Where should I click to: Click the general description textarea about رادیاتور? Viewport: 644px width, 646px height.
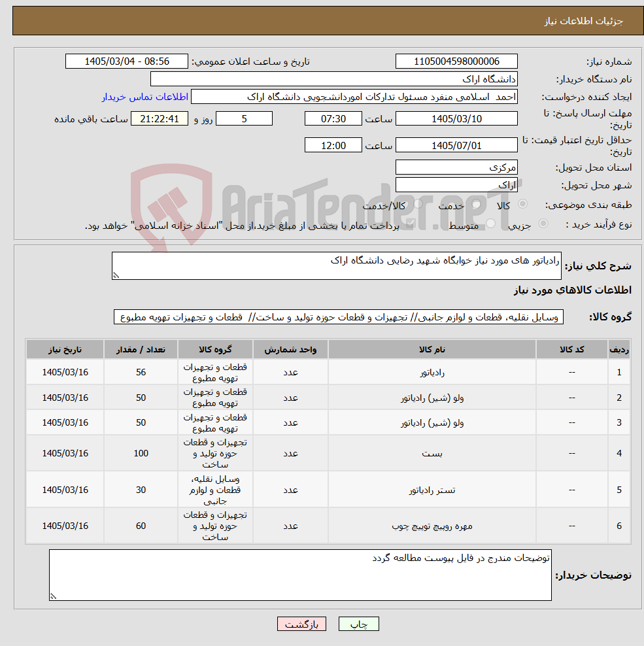point(336,265)
